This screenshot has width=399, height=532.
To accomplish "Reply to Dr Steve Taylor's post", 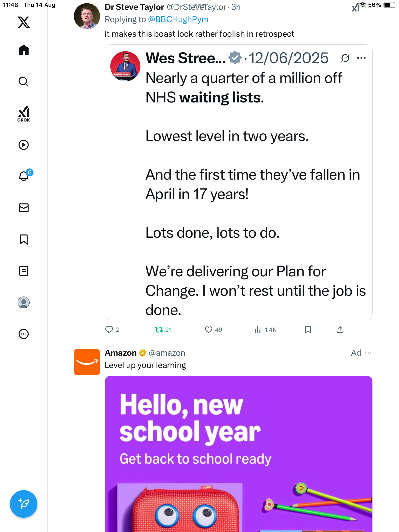I will pyautogui.click(x=109, y=330).
